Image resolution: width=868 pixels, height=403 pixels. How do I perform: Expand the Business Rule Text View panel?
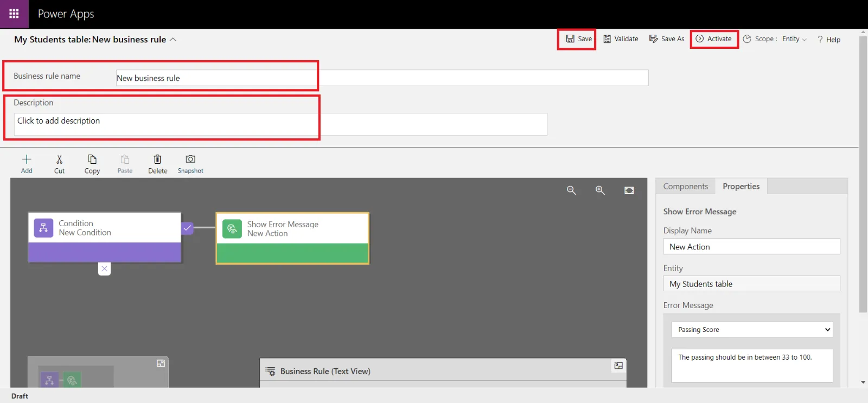pyautogui.click(x=618, y=366)
